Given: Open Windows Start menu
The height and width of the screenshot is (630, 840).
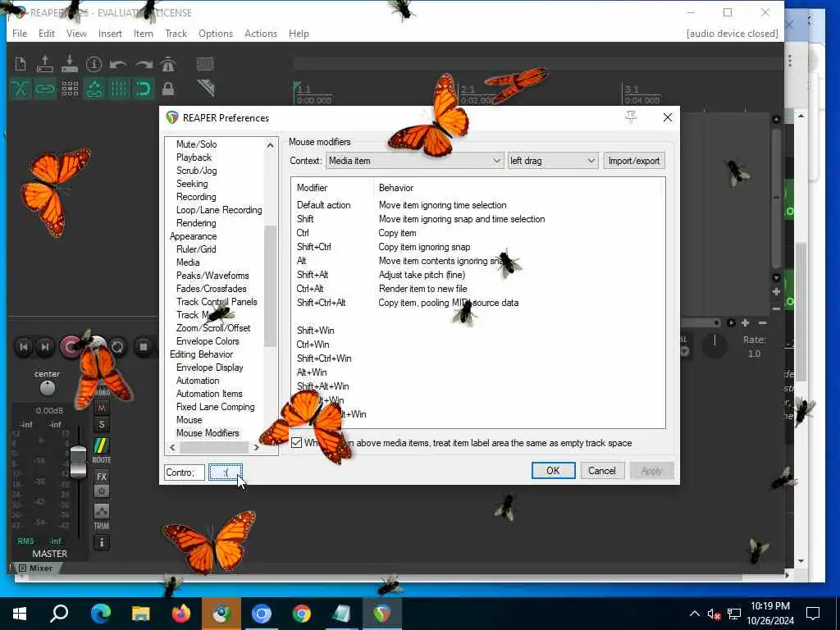Looking at the screenshot, I should tap(20, 614).
